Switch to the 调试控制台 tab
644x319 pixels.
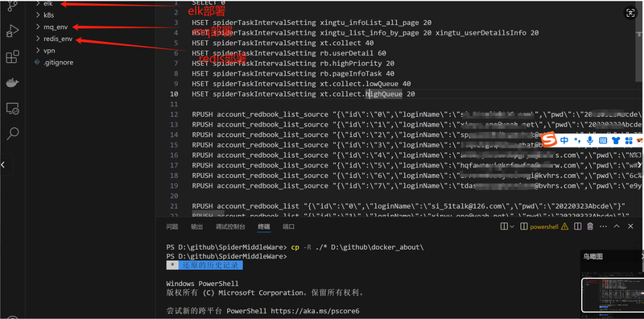230,226
